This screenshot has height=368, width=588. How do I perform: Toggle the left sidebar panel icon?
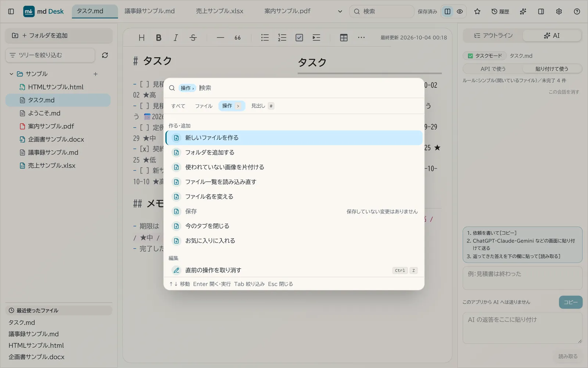11,11
